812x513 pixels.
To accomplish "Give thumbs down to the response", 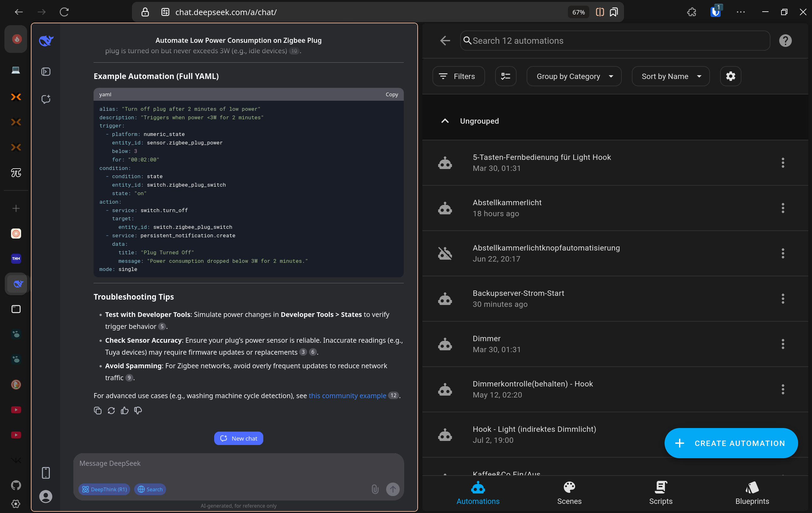I will [138, 410].
